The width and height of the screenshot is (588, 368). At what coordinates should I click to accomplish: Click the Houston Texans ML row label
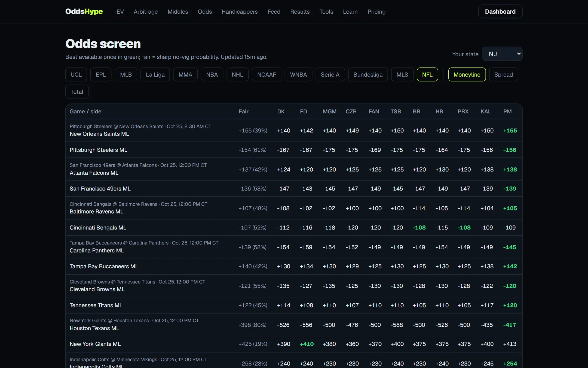coord(94,328)
